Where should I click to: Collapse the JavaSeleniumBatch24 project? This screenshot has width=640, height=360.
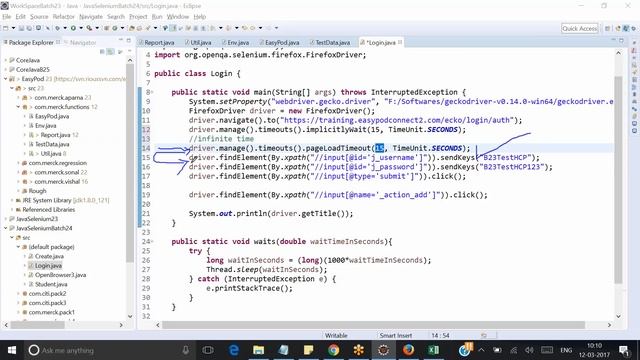(x=6, y=228)
